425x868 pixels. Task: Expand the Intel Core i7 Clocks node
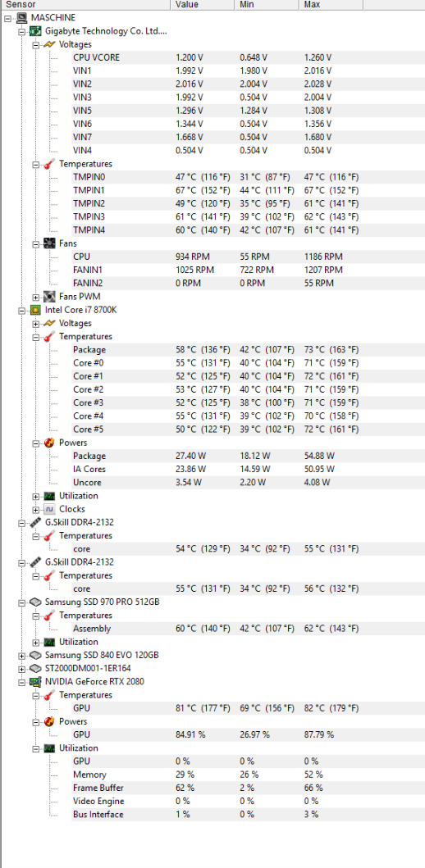[x=36, y=509]
